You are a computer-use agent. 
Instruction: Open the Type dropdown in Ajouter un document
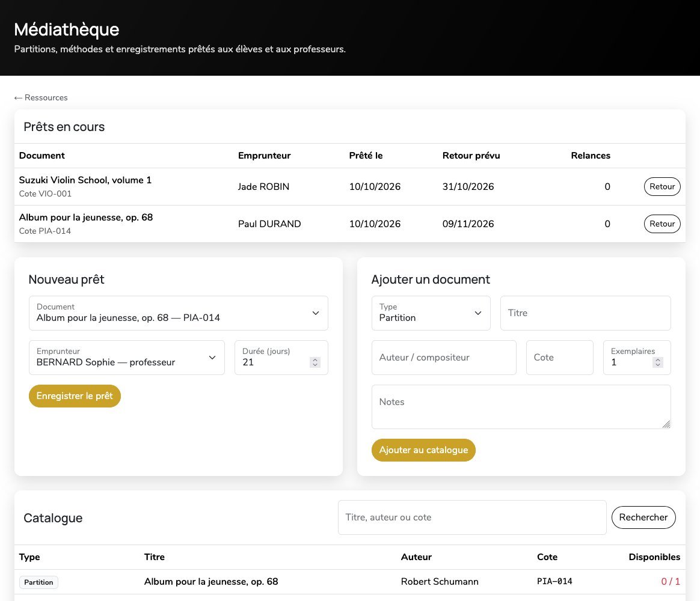point(431,313)
